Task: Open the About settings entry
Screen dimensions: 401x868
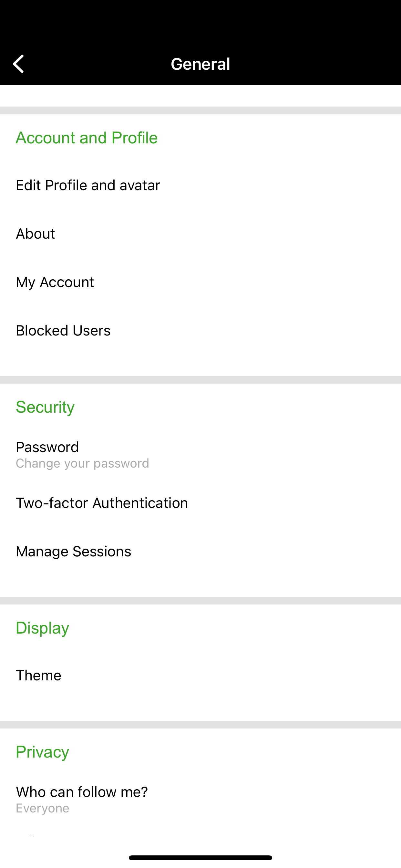Action: [x=200, y=234]
